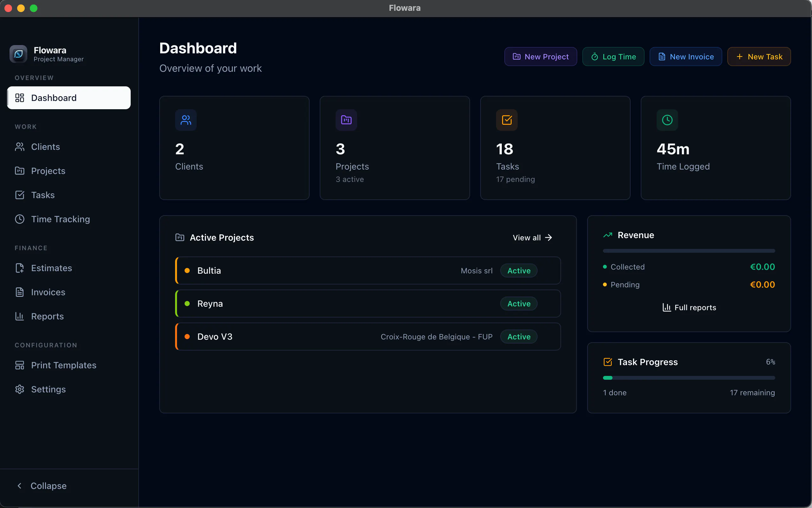Open Print Templates configuration

[x=69, y=365]
